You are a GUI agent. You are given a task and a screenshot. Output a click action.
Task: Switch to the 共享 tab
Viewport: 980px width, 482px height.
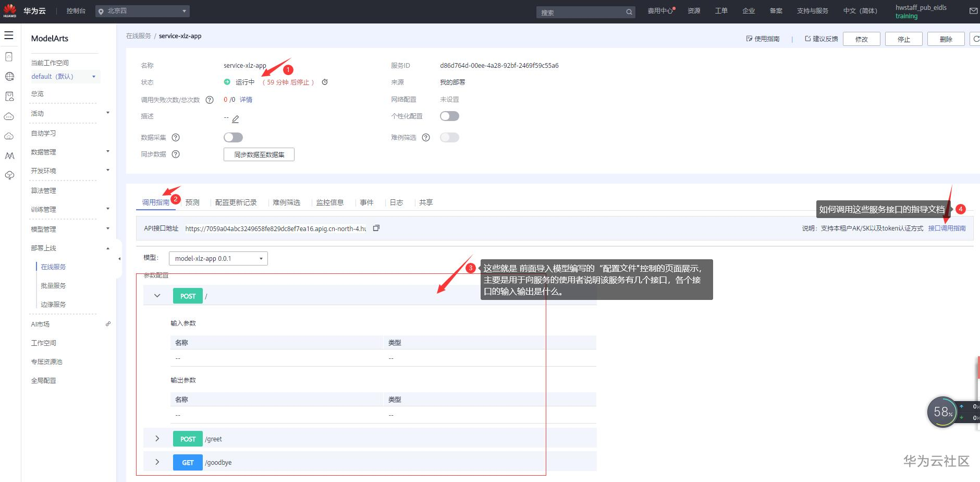pyautogui.click(x=426, y=202)
